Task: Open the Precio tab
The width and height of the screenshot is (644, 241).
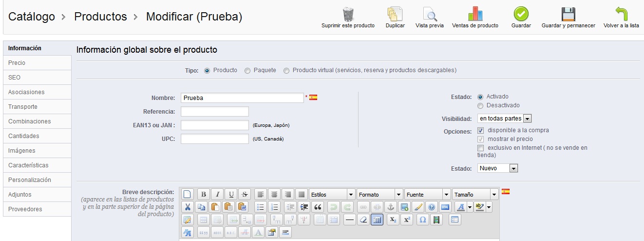Action: (37, 63)
